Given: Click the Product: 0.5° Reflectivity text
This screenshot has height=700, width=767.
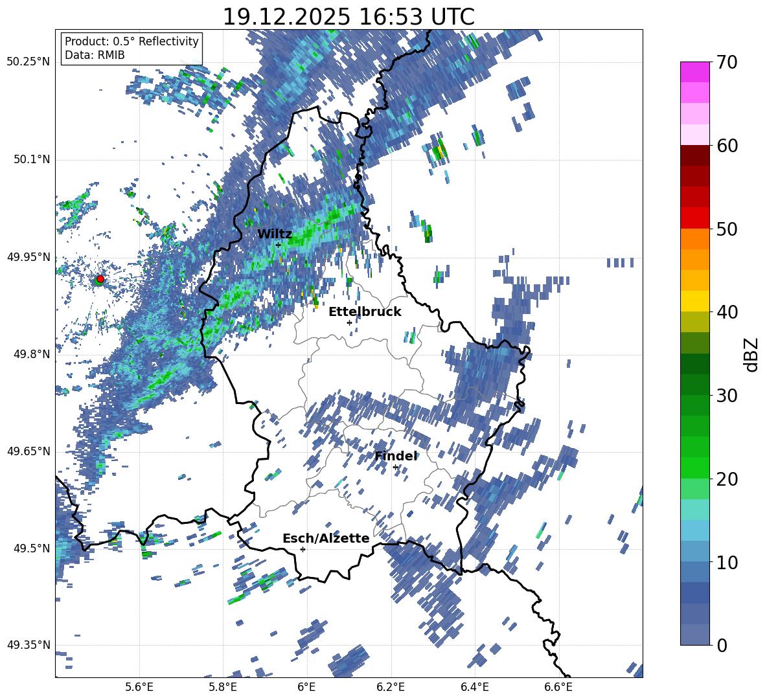Looking at the screenshot, I should pos(132,41).
